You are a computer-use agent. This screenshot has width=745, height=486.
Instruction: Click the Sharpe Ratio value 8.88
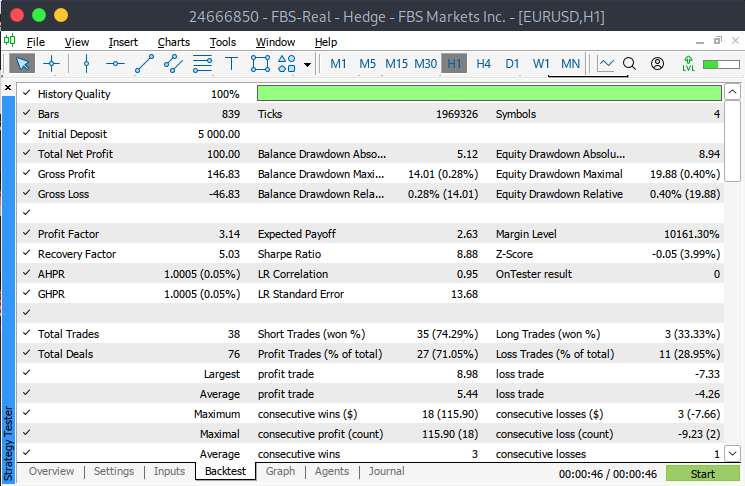467,254
